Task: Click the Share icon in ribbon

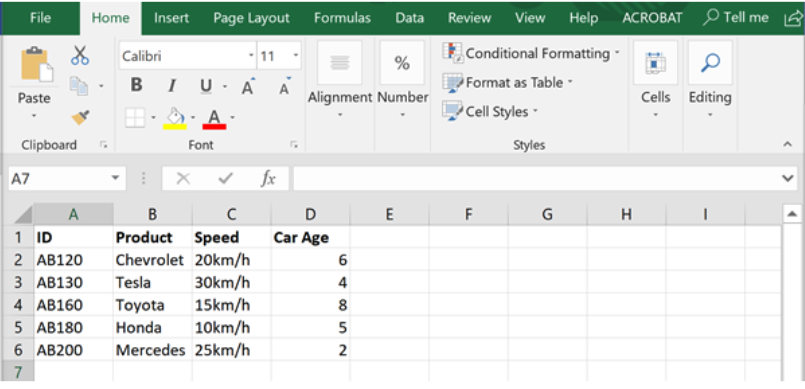Action: [x=794, y=18]
